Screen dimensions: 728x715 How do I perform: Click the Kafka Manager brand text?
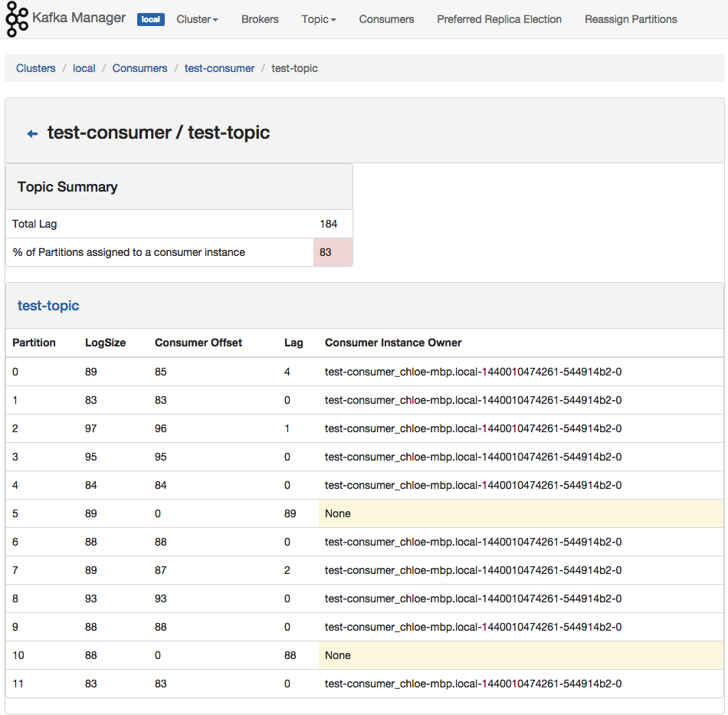pos(79,18)
